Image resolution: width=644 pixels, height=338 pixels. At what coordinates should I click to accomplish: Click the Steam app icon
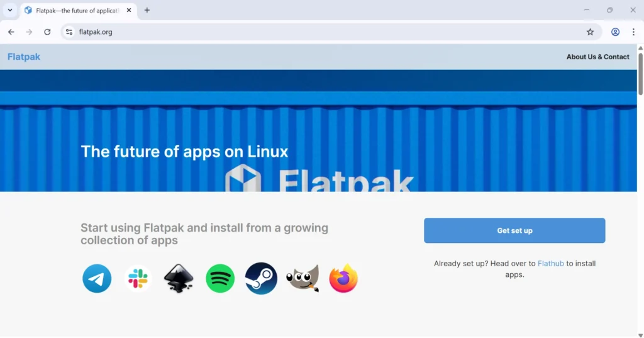click(261, 278)
